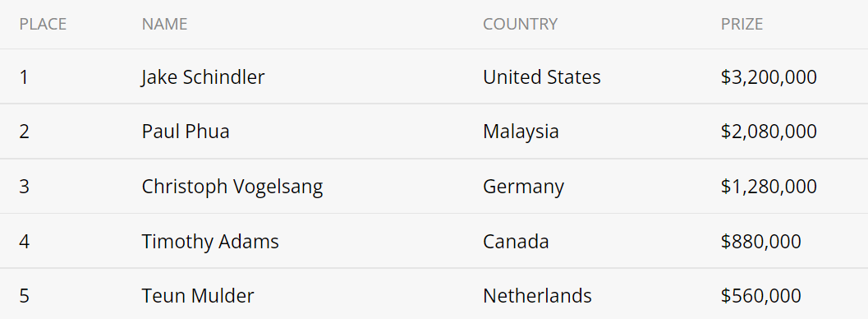Select player name Timothy Adams
The image size is (868, 319).
pyautogui.click(x=209, y=242)
